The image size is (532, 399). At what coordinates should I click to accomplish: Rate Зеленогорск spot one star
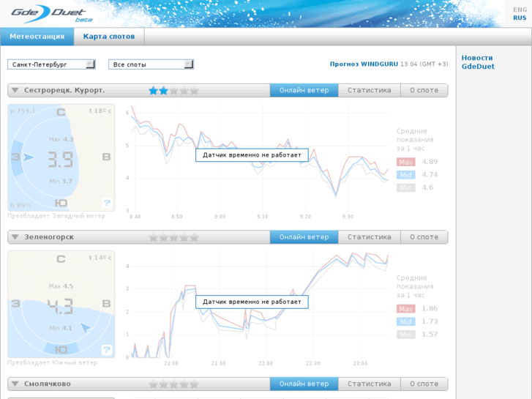tap(154, 237)
